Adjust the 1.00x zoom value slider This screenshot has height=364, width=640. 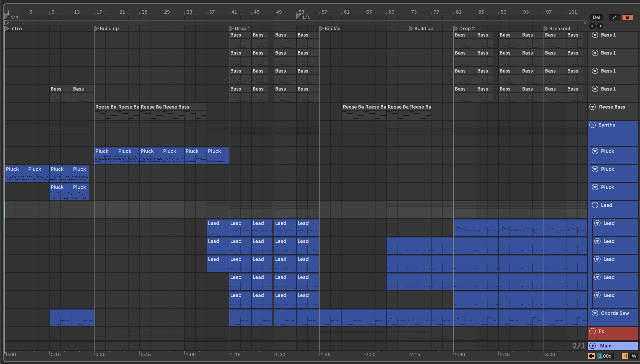[605, 356]
